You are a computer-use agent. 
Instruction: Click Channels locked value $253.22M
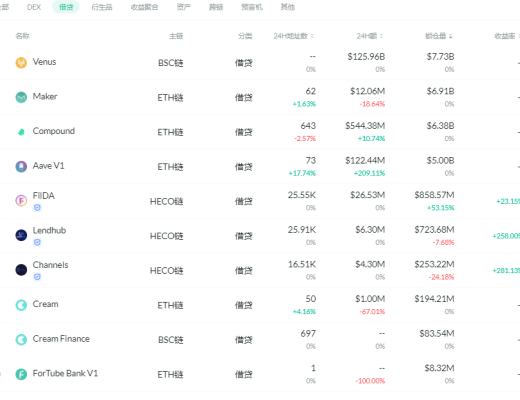click(x=434, y=264)
